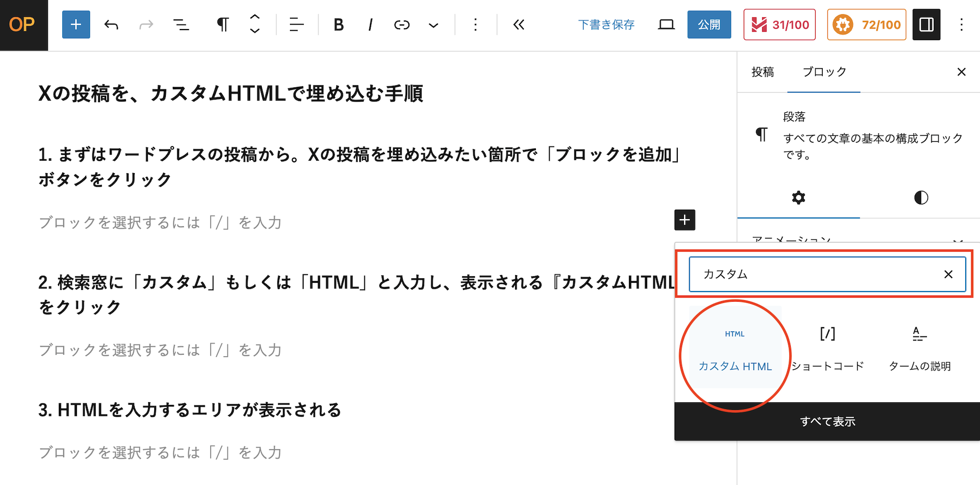Toggle the settings sidebar panel
The image size is (980, 485).
pos(926,25)
